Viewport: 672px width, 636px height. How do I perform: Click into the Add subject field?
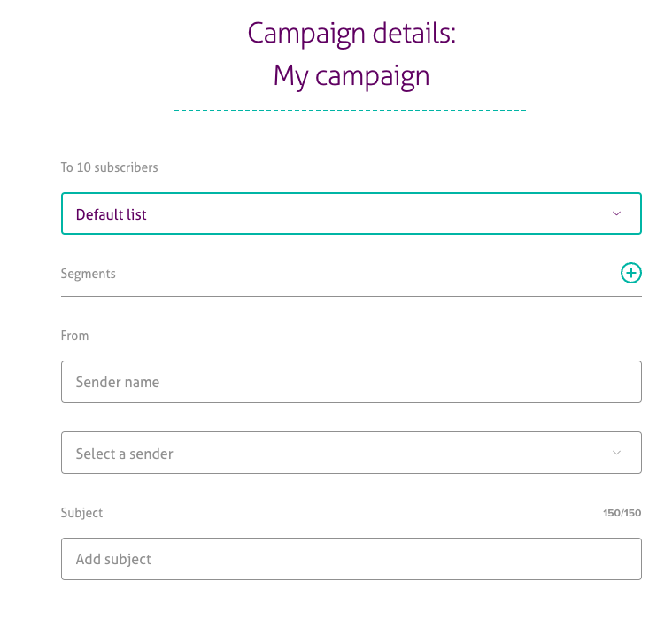[x=351, y=559]
